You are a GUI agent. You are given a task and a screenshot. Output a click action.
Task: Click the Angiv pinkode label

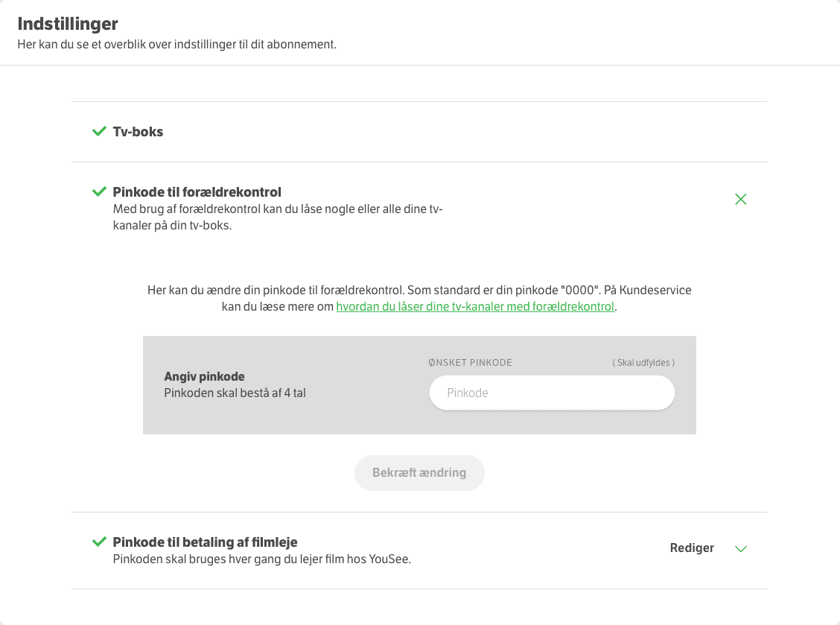[x=204, y=377]
